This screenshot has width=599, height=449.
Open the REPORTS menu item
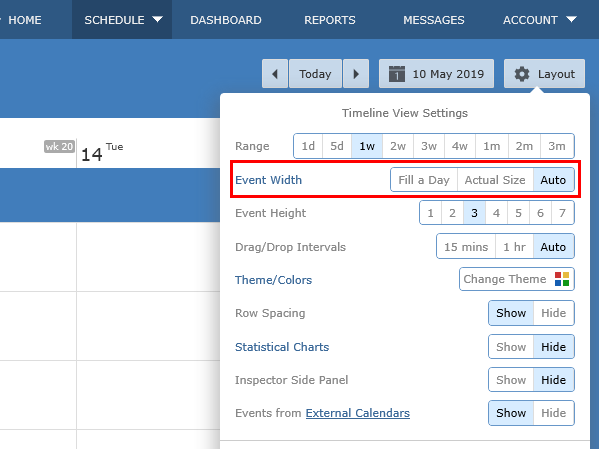[330, 20]
